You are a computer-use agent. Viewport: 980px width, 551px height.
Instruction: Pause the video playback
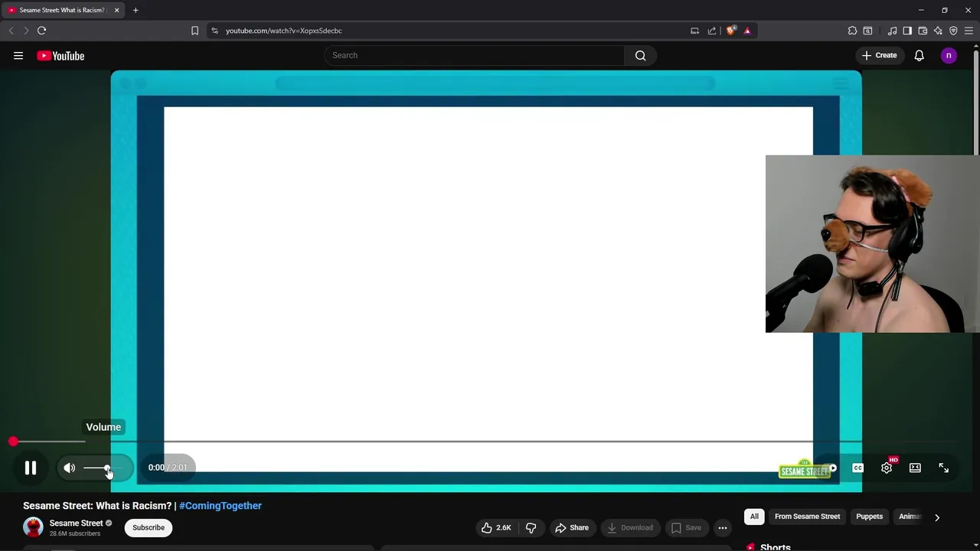(31, 468)
